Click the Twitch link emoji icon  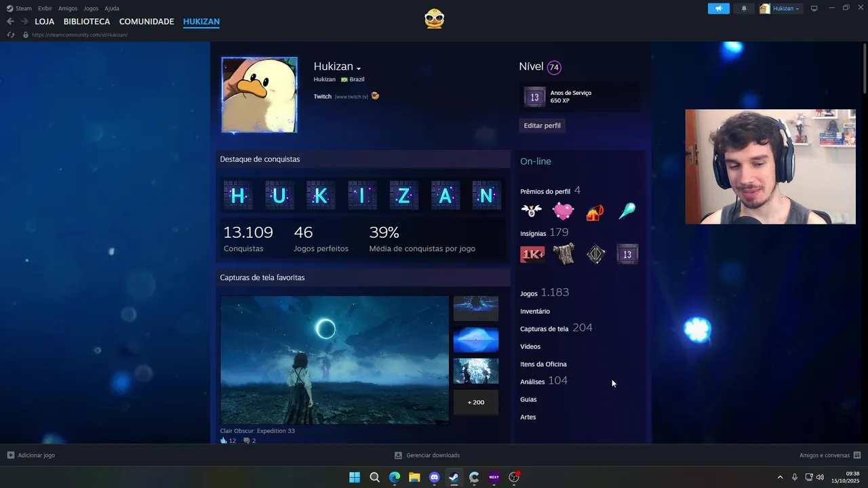tap(375, 96)
